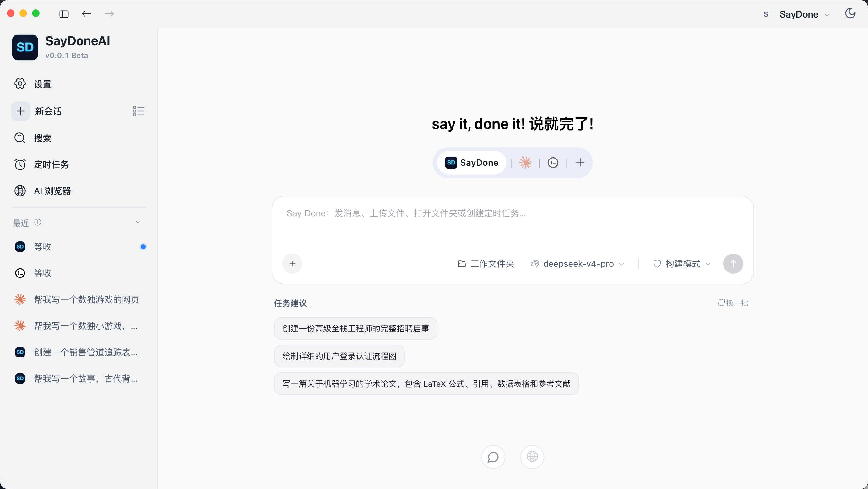Click the chat bubble icon at bottom
Screen dimensions: 868x489
[493, 457]
